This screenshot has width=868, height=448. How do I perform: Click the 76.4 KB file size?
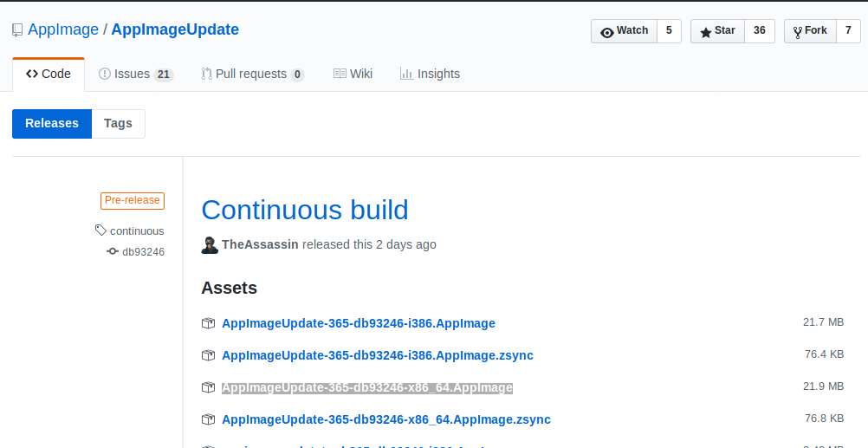[x=825, y=354]
